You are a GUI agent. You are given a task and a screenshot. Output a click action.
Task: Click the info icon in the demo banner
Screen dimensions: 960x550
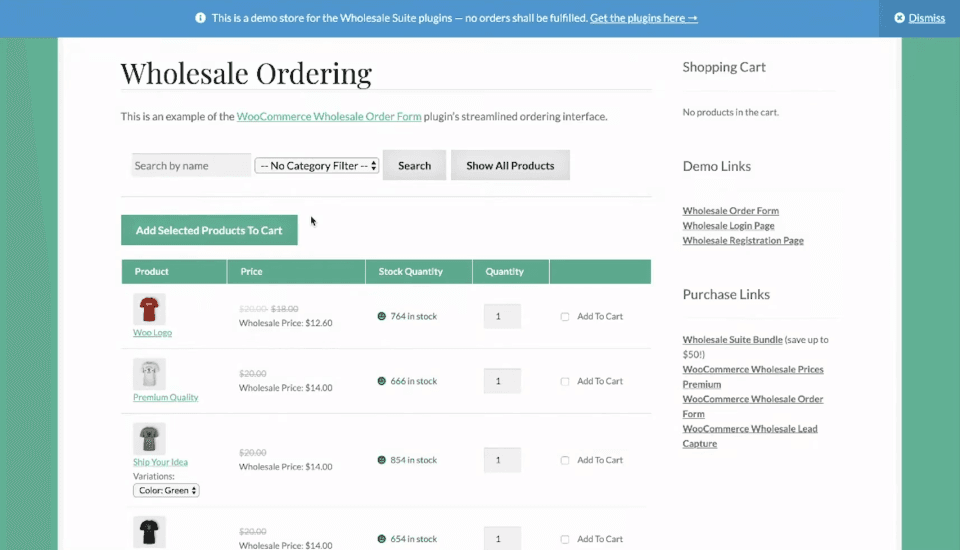click(x=201, y=18)
